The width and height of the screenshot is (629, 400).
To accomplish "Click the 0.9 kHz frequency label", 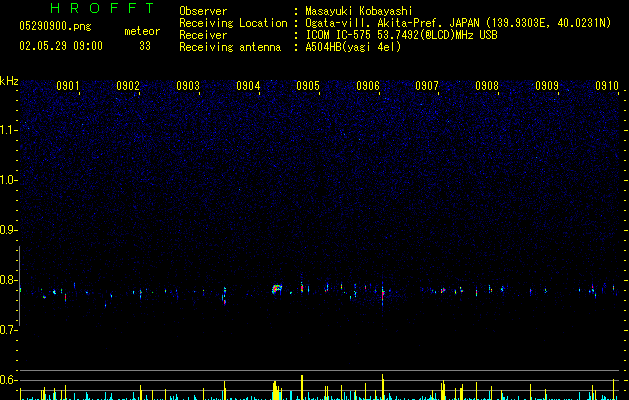I will tap(9, 230).
